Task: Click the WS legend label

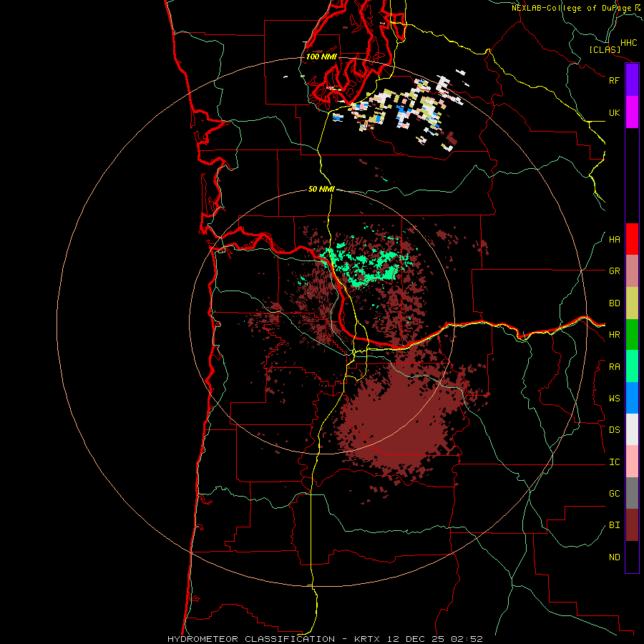Action: pos(614,399)
